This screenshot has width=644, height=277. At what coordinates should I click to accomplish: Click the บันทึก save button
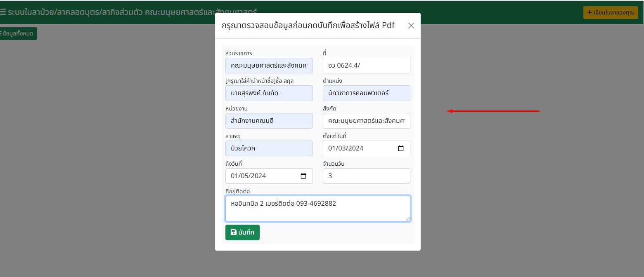coord(242,232)
